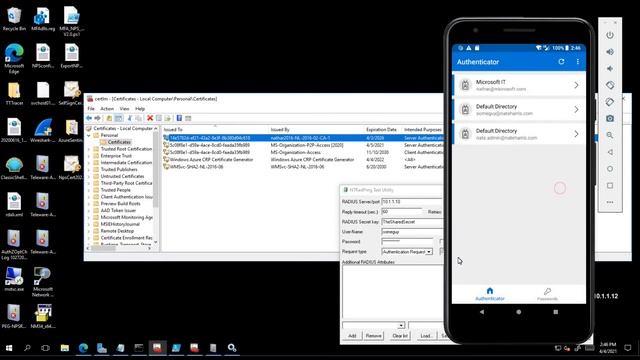640x360 pixels.
Task: Click the Add button in NTRadPing
Action: (x=352, y=336)
